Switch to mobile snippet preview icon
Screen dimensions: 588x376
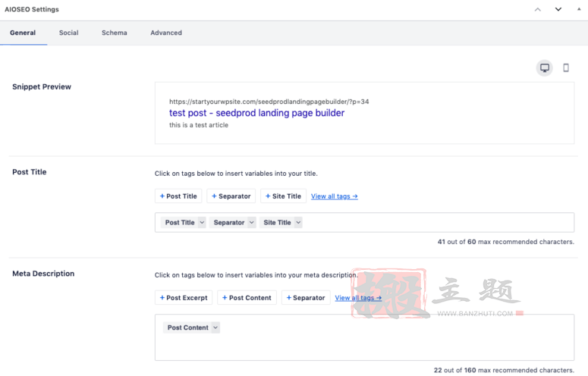[x=566, y=67]
